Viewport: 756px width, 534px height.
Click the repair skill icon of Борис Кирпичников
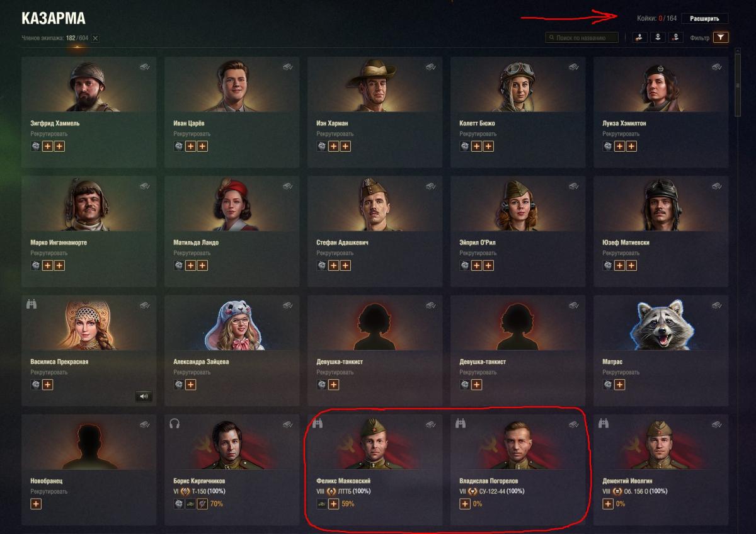pos(202,504)
